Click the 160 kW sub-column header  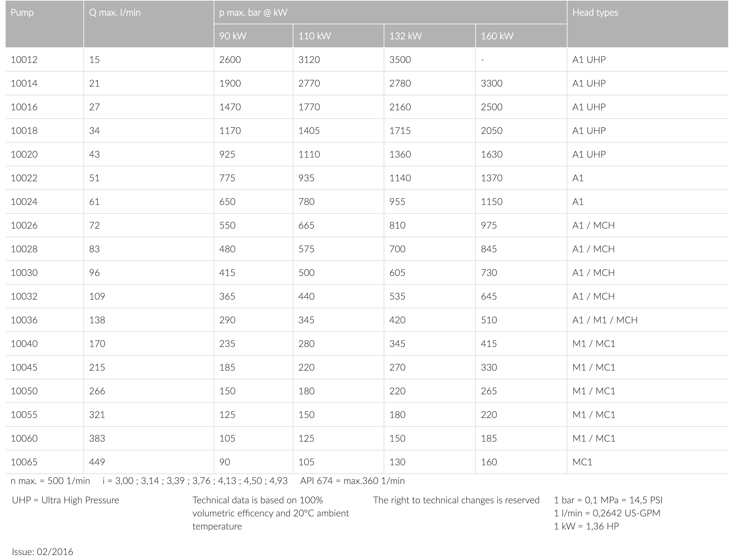497,36
